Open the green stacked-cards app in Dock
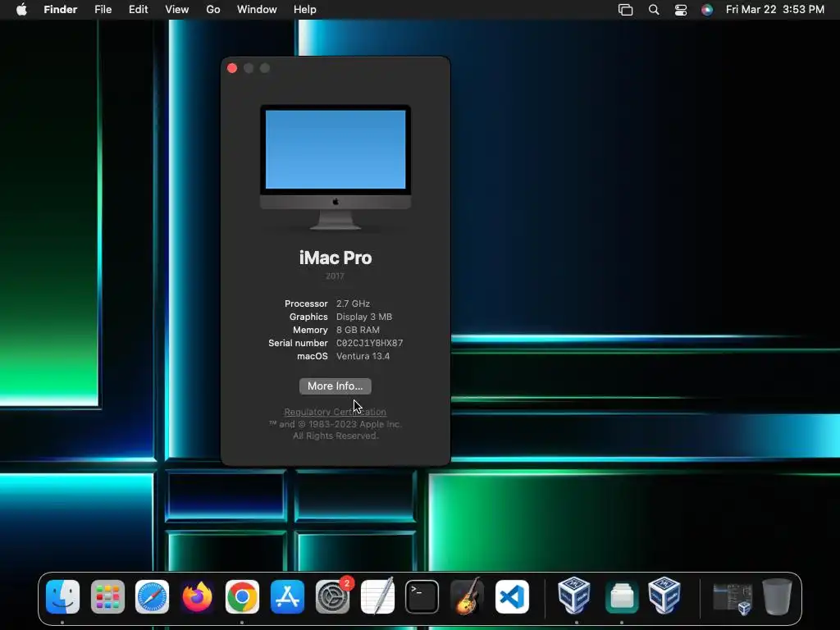The image size is (840, 630). click(x=622, y=596)
